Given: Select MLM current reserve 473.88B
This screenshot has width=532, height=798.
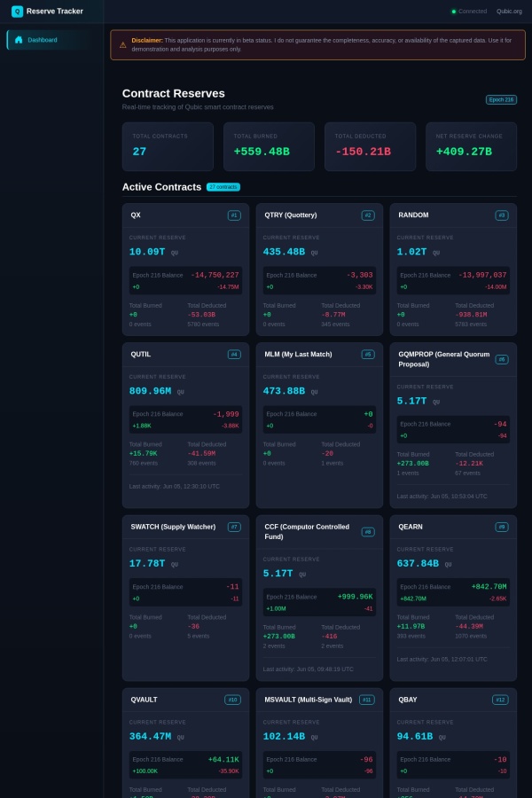Looking at the screenshot, I should [x=284, y=391].
